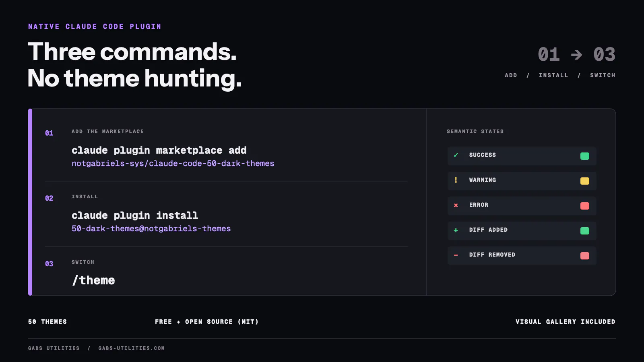Select the red swatch in the ERROR row
Viewport: 644px width, 362px height.
[585, 206]
